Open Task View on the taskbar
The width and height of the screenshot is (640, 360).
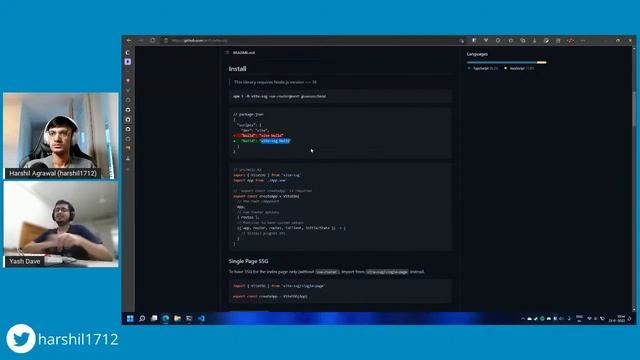[x=154, y=318]
